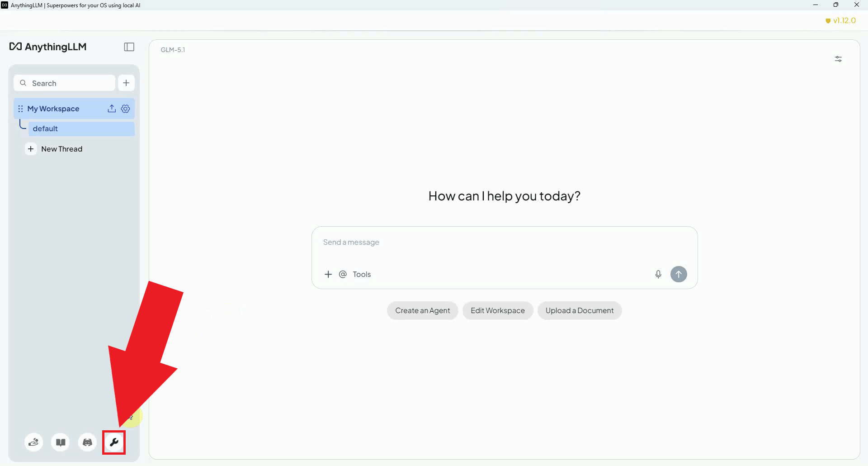This screenshot has width=868, height=466.
Task: Click the v1.12.0 version indicator
Action: coord(841,20)
